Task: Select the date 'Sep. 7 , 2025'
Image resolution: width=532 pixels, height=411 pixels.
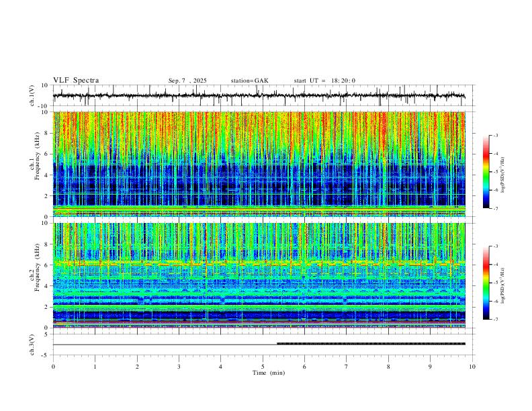Action: [187, 81]
